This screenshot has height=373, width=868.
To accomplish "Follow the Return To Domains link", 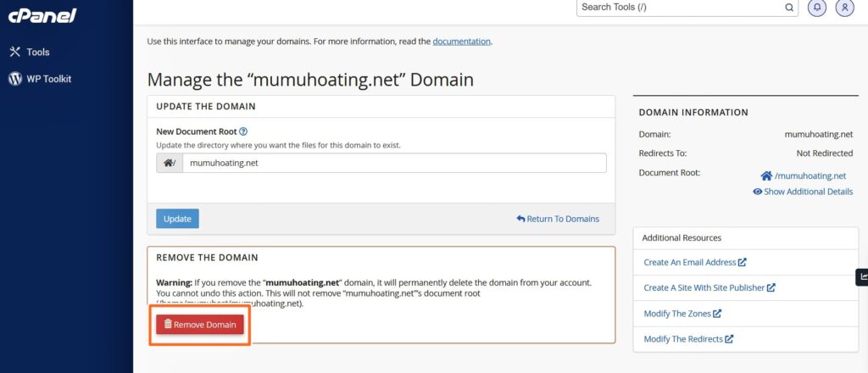I will click(558, 219).
